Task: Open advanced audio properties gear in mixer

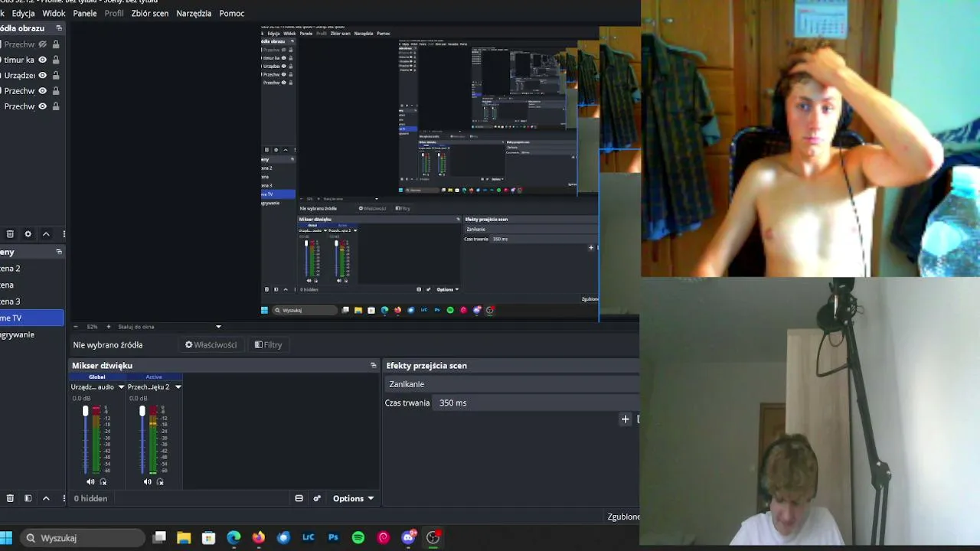Action: pyautogui.click(x=317, y=498)
